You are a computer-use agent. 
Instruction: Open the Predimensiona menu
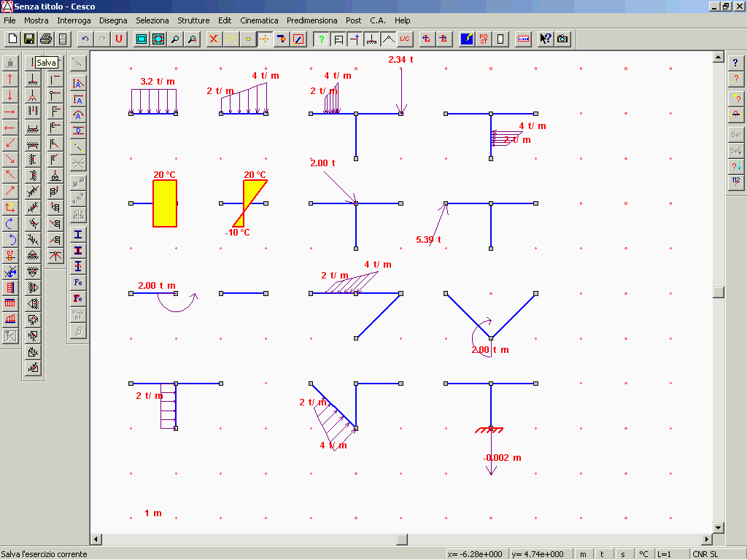pos(311,20)
